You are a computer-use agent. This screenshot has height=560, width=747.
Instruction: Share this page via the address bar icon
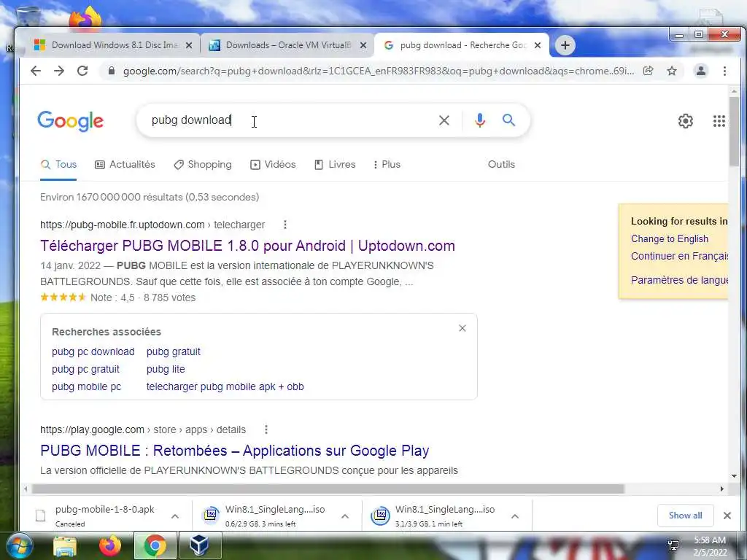pyautogui.click(x=648, y=71)
